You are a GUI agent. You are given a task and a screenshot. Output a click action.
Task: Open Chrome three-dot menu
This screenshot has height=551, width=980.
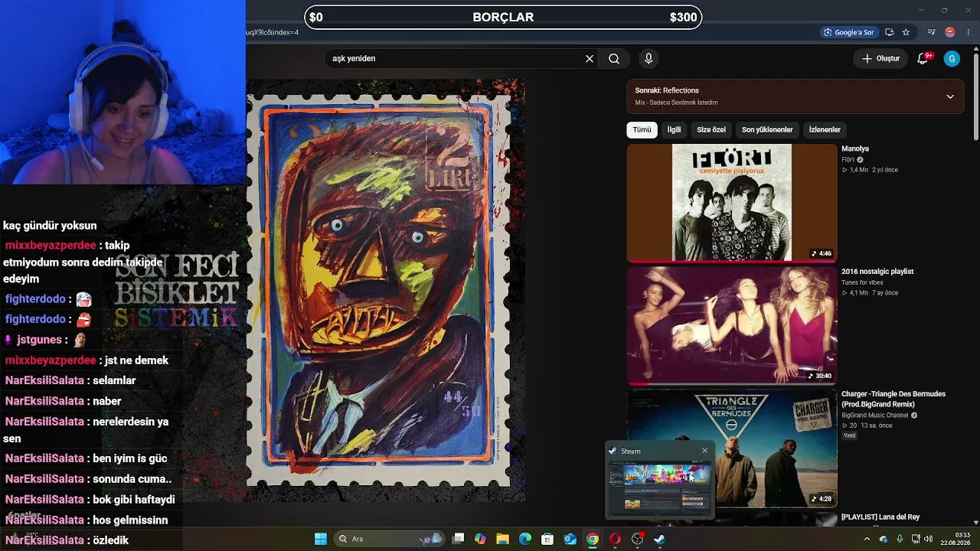coord(969,32)
